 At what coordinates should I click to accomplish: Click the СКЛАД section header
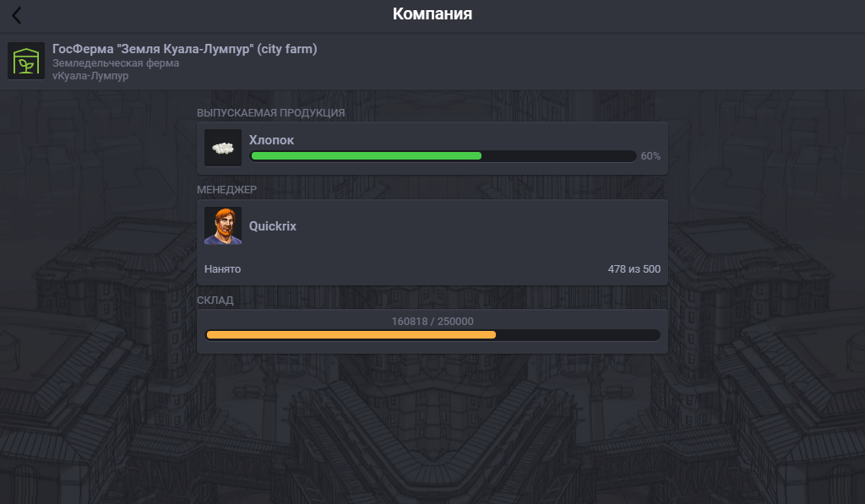click(x=215, y=300)
